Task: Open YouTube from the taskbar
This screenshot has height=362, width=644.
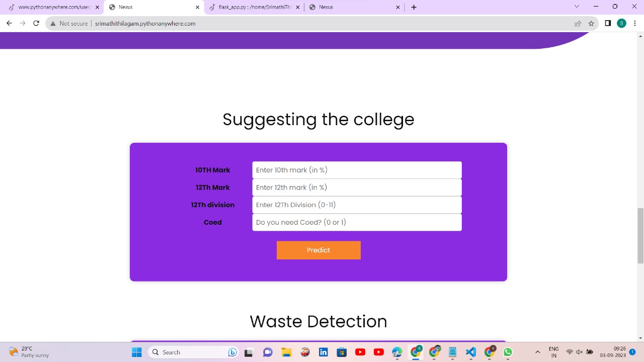Action: pos(360,352)
